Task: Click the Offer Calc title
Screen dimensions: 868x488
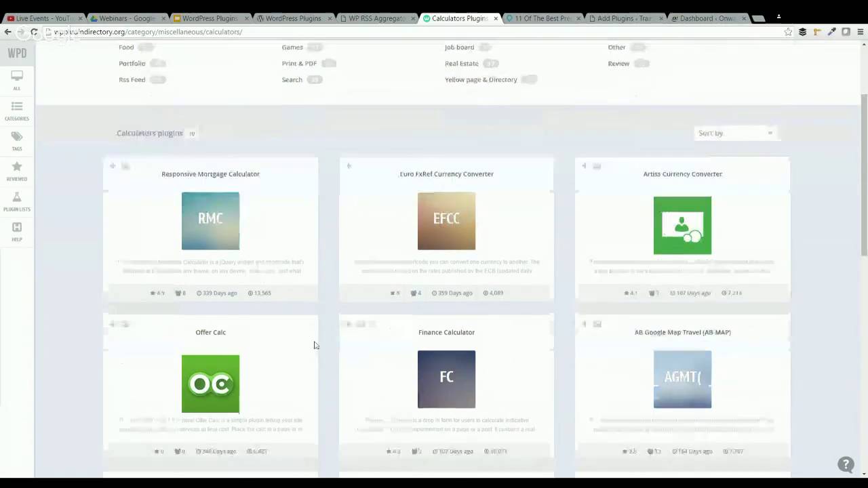Action: click(210, 333)
